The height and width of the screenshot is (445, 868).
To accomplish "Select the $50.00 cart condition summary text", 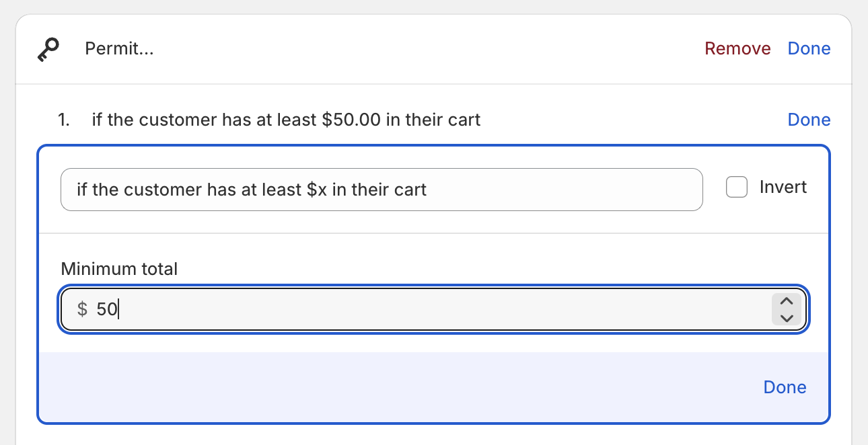I will click(286, 120).
